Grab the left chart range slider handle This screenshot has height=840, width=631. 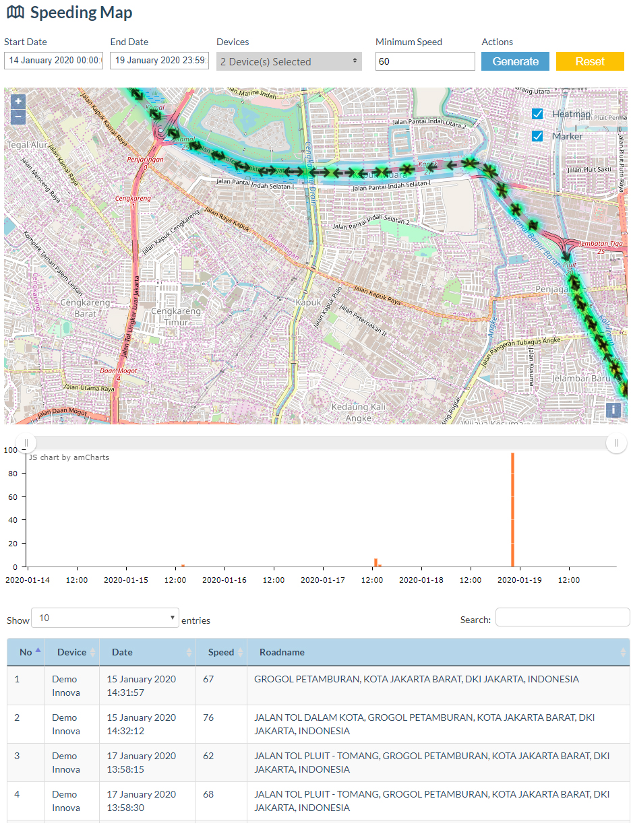(x=26, y=443)
